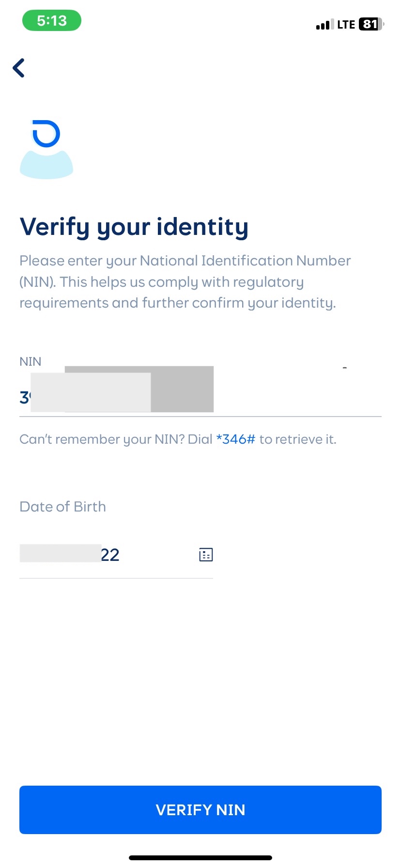
Task: Tap the first digit "3" of the NIN
Action: point(24,398)
